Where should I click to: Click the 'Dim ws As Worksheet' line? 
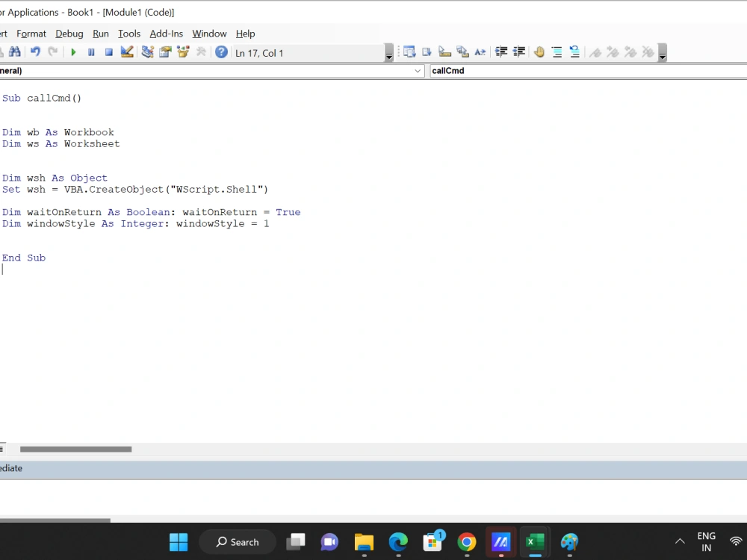pos(61,144)
